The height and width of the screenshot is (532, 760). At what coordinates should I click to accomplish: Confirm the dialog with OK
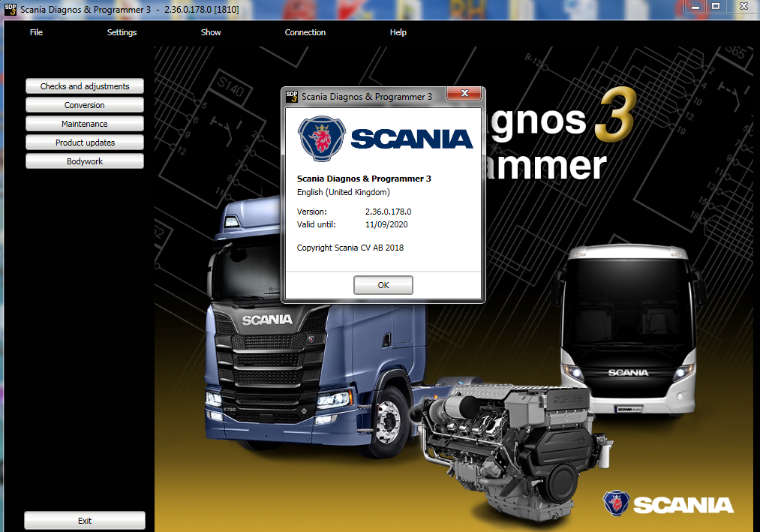coord(383,285)
